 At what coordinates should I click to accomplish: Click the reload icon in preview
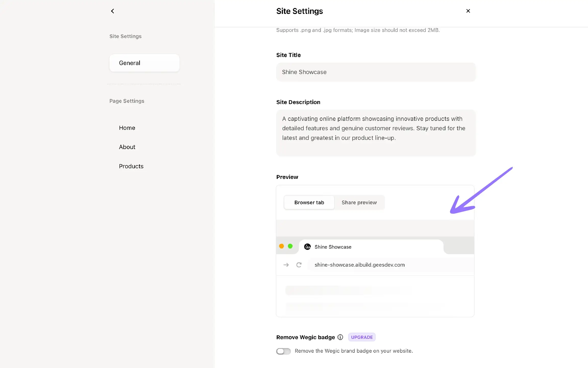pos(299,265)
